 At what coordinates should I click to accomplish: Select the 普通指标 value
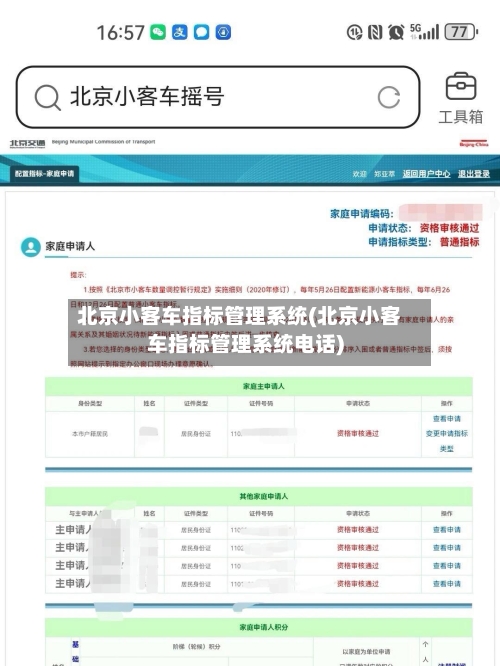pyautogui.click(x=459, y=242)
